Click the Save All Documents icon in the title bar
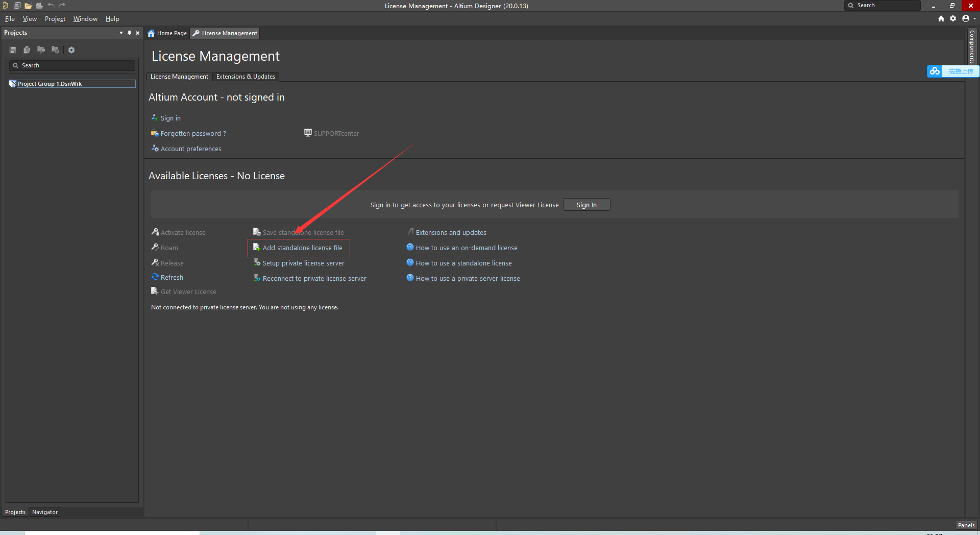This screenshot has height=535, width=980. coord(17,6)
